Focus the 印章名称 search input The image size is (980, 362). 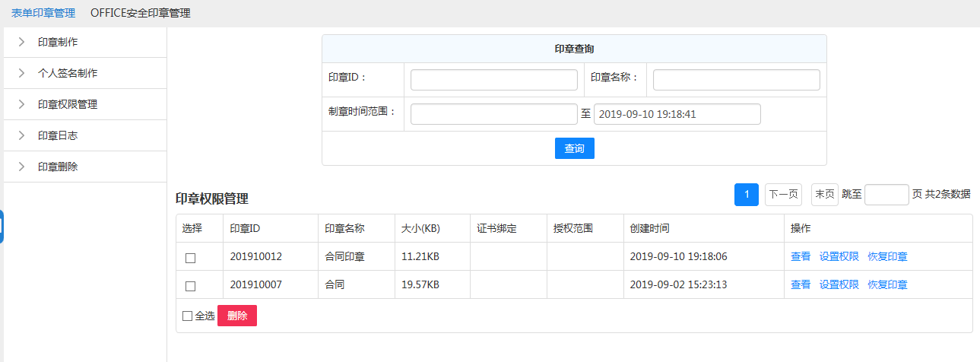(x=736, y=80)
